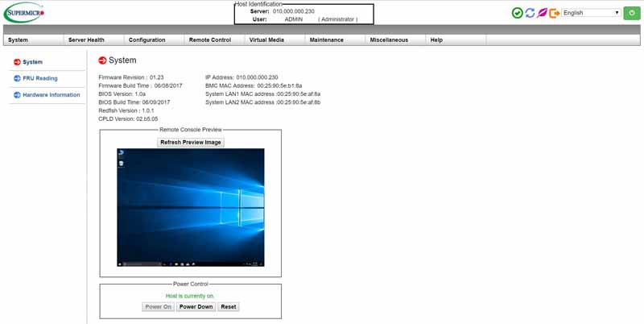This screenshot has width=644, height=324.
Task: Click the pink leaf icon
Action: (x=542, y=13)
